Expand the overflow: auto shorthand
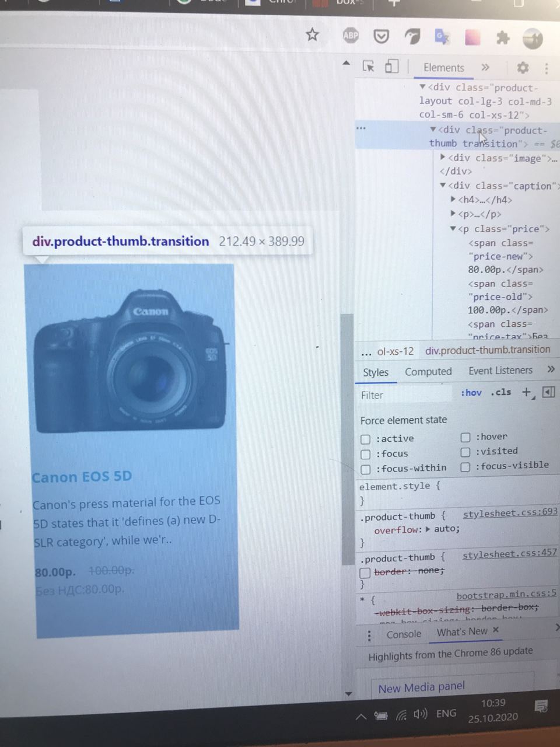The height and width of the screenshot is (747, 560). point(428,529)
